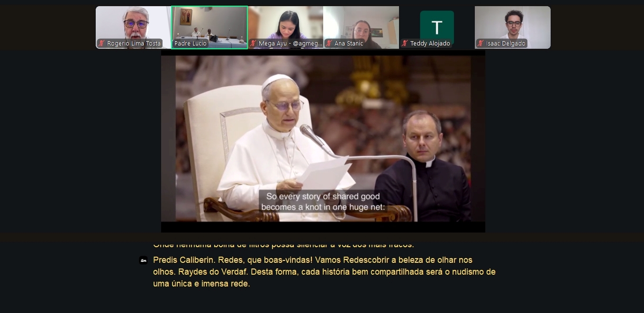Click muted mic icon beside Rogerio Lima Tosta
644x313 pixels.
pos(101,44)
